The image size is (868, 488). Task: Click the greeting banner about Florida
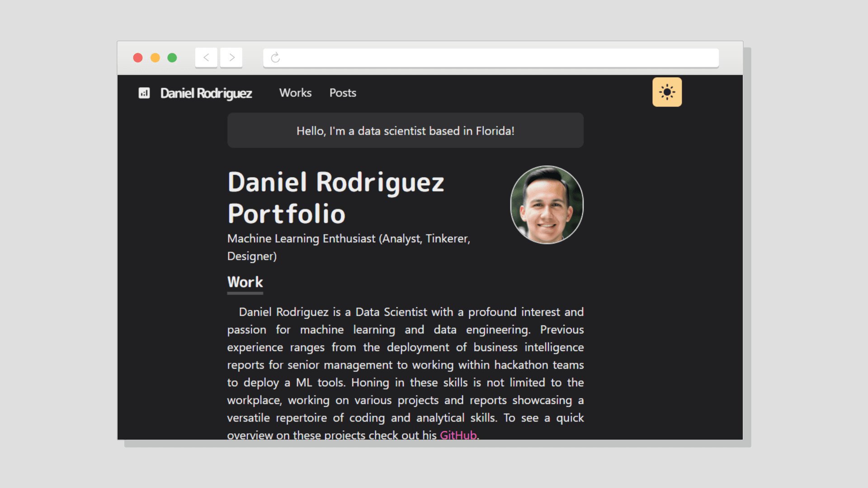405,131
